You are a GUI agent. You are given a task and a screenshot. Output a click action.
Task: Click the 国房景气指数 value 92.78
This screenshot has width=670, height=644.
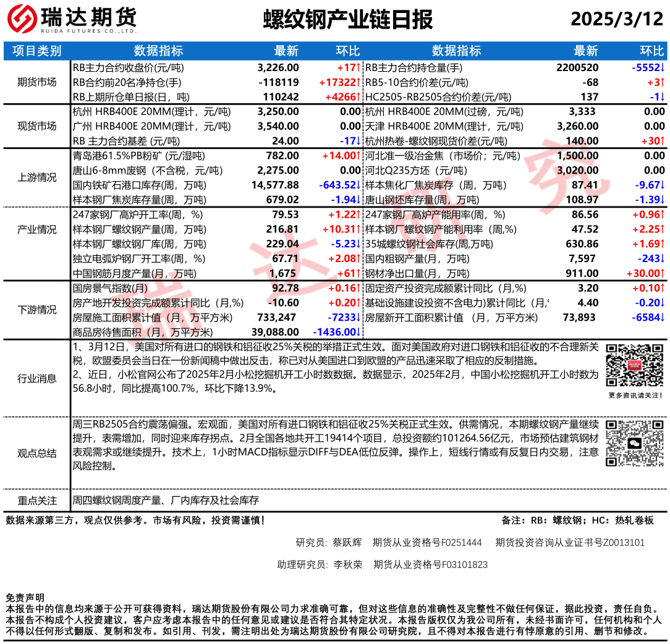(286, 289)
